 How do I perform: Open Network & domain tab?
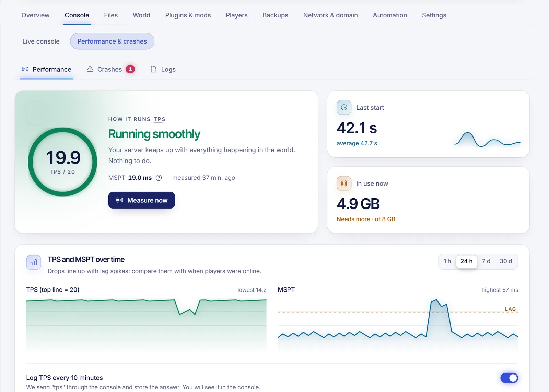tap(330, 15)
